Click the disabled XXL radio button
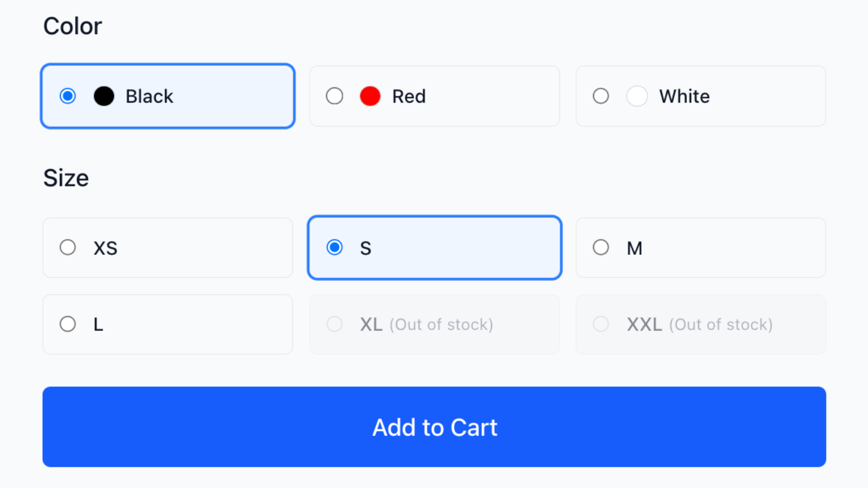868x488 pixels. pos(601,324)
